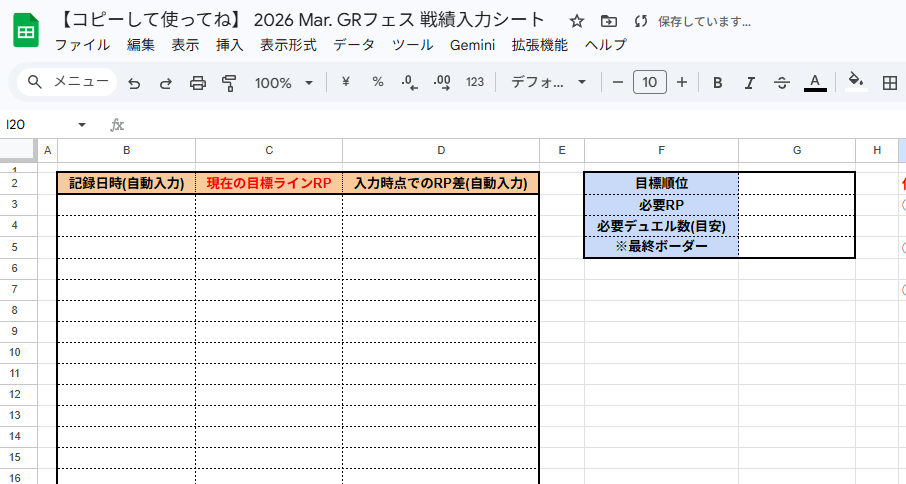Viewport: 906px width, 484px height.
Task: Select the 必要RP label cell
Action: (661, 205)
